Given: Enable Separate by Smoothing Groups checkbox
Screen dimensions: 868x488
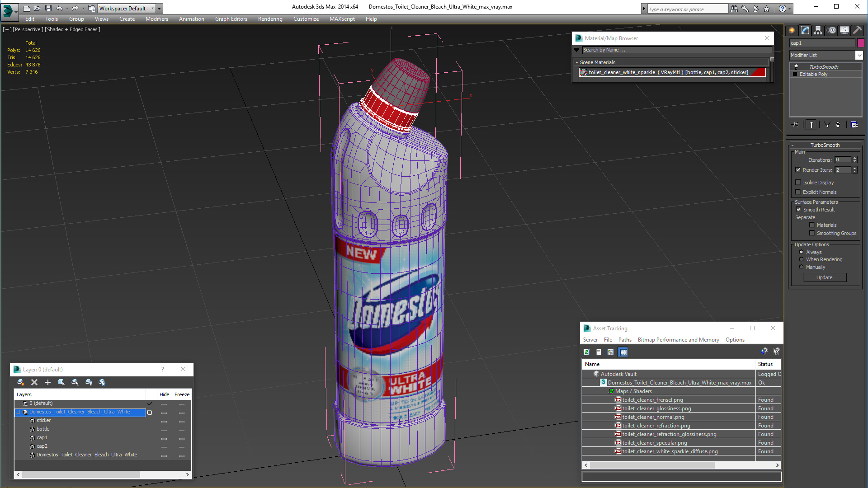Looking at the screenshot, I should (x=812, y=233).
